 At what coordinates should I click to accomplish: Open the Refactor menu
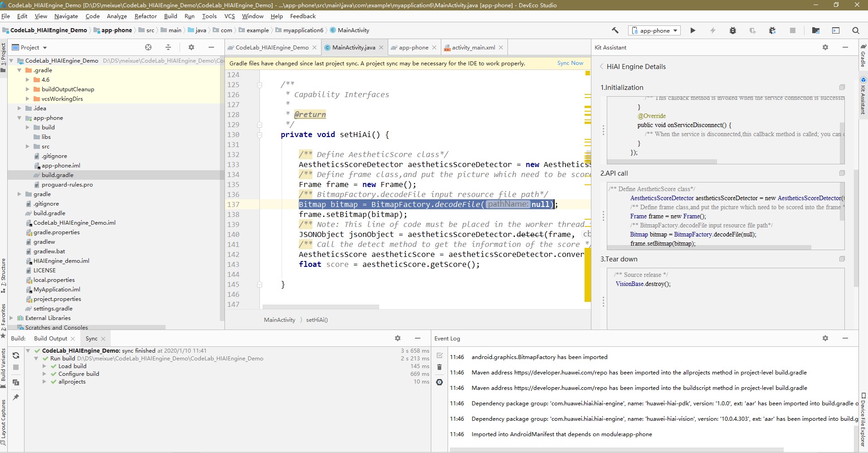[146, 16]
